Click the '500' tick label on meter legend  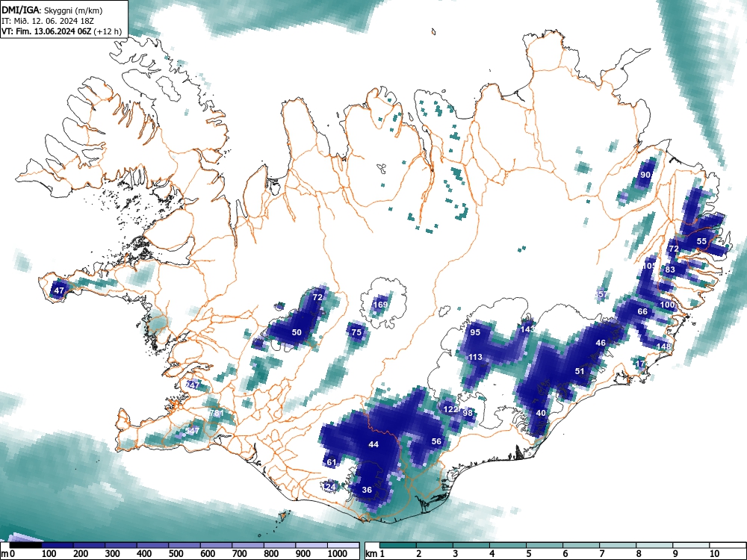176,554
